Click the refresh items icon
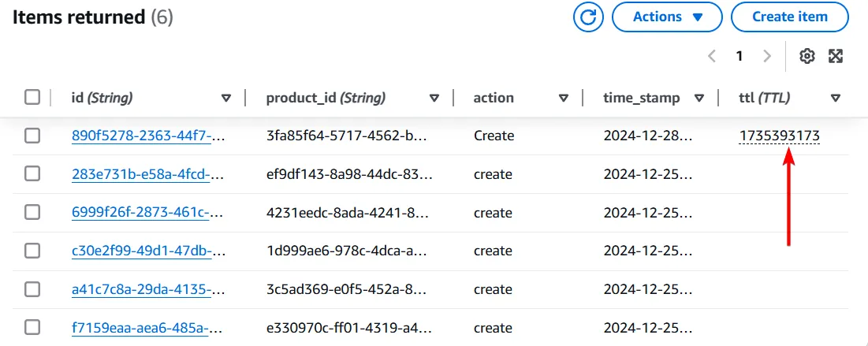 [587, 17]
